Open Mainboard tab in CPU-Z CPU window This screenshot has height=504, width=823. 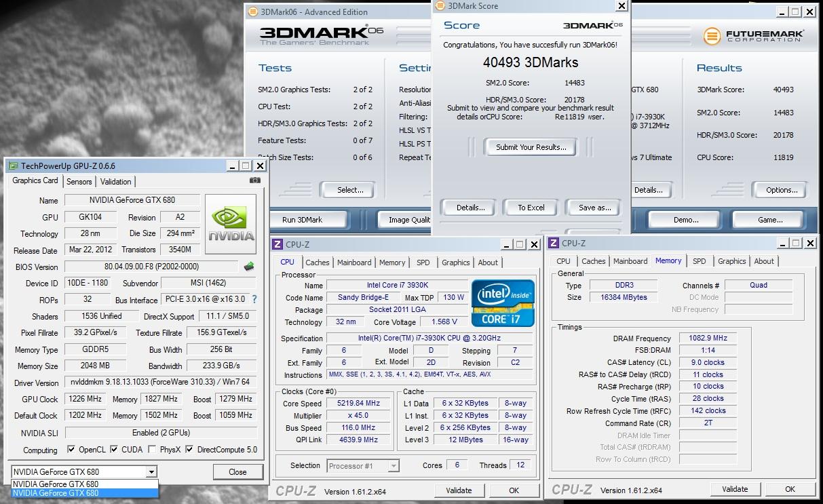click(x=354, y=263)
